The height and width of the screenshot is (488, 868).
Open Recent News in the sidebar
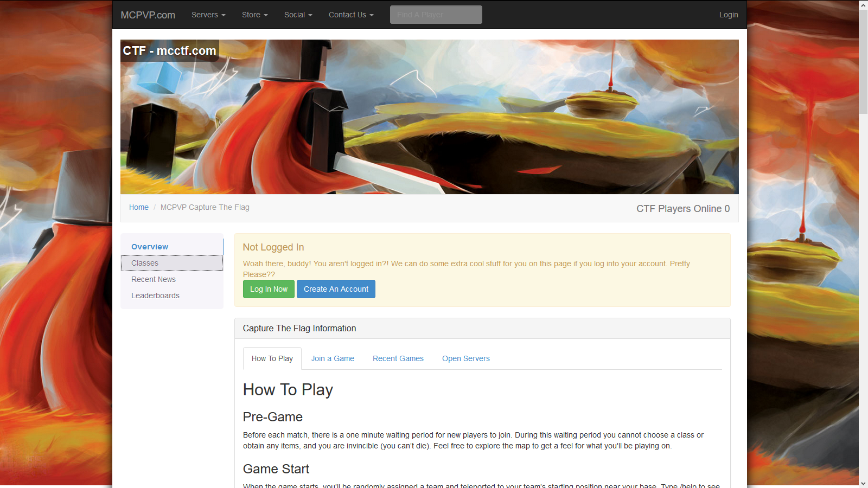154,279
